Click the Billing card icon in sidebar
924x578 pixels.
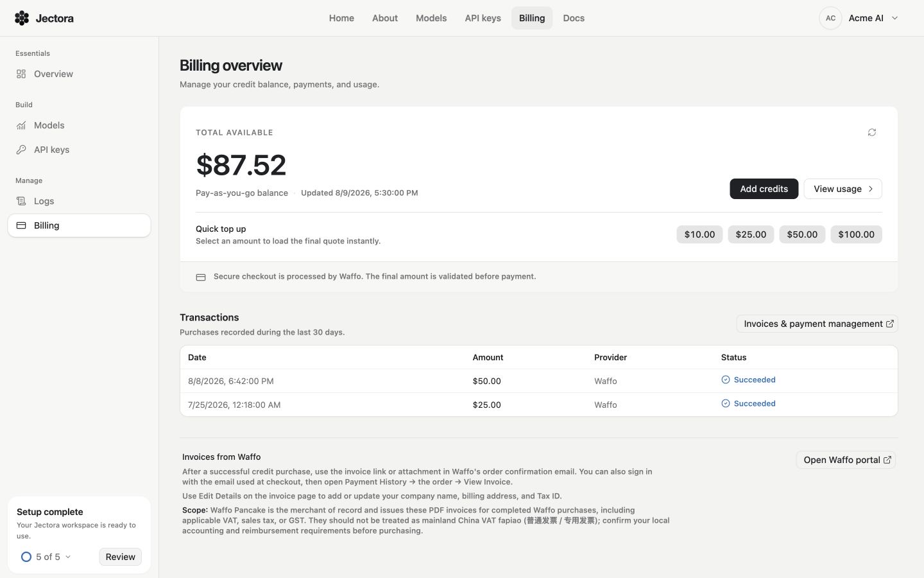[21, 225]
